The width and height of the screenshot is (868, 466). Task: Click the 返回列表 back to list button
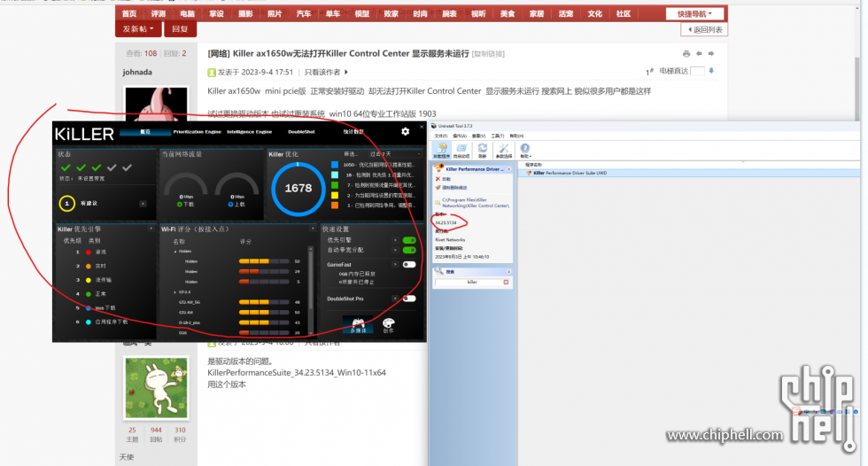704,30
